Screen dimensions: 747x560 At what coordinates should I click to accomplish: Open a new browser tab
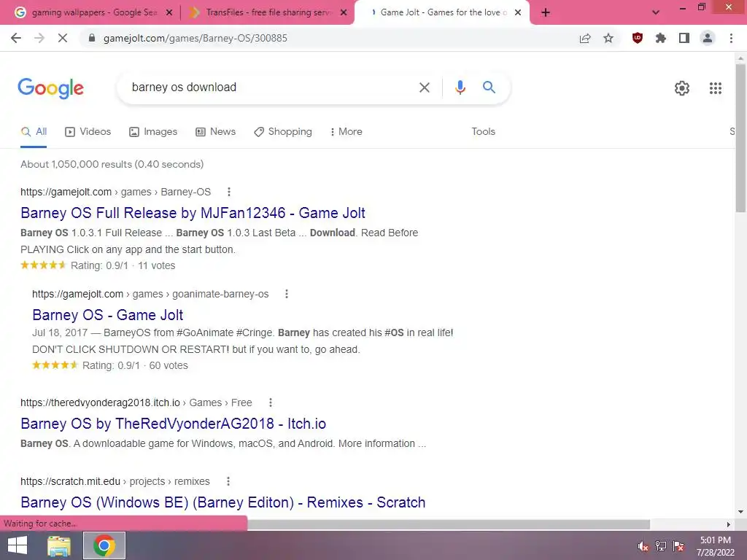click(546, 12)
